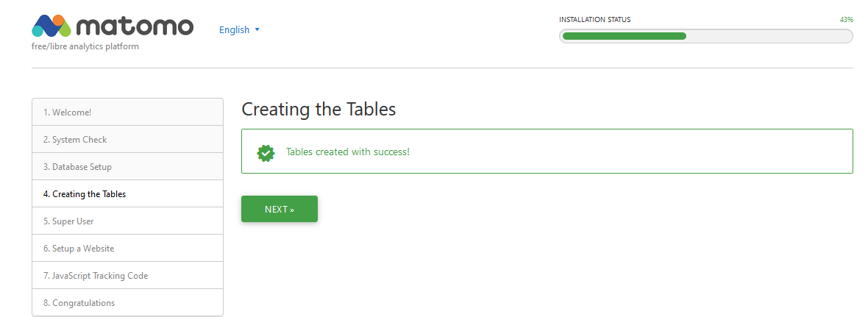Click the Tables created with success message
Image resolution: width=868 pixels, height=317 pixels.
pyautogui.click(x=348, y=152)
